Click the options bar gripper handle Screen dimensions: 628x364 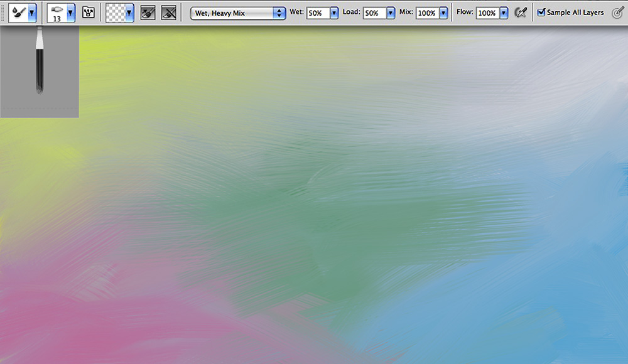click(x=3, y=13)
